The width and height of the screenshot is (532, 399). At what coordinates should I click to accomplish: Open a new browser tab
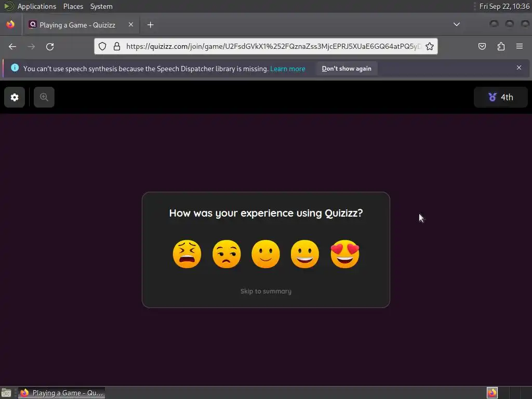150,25
